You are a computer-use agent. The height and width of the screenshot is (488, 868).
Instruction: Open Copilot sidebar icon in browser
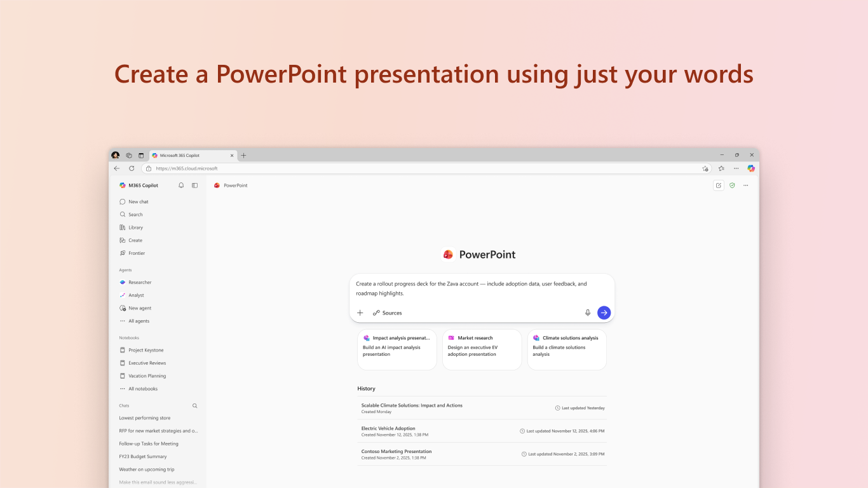pos(751,168)
